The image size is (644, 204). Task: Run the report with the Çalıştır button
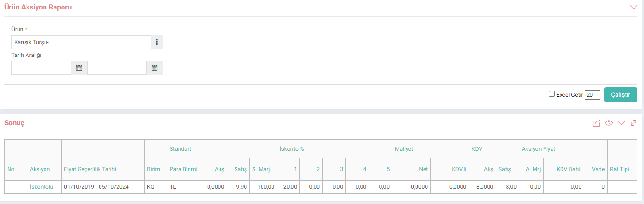coord(620,95)
